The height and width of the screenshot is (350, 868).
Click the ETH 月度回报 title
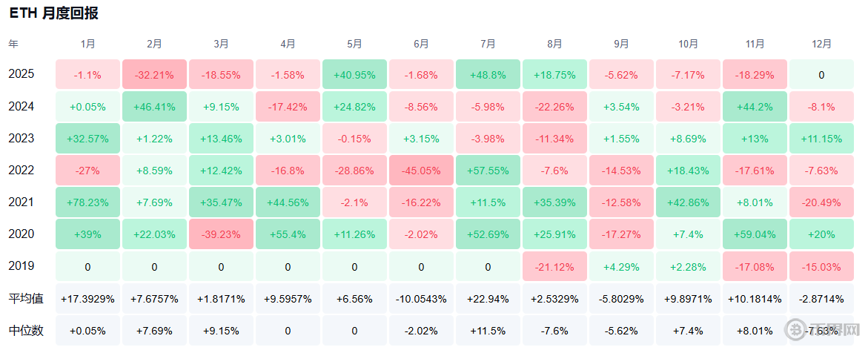(53, 13)
